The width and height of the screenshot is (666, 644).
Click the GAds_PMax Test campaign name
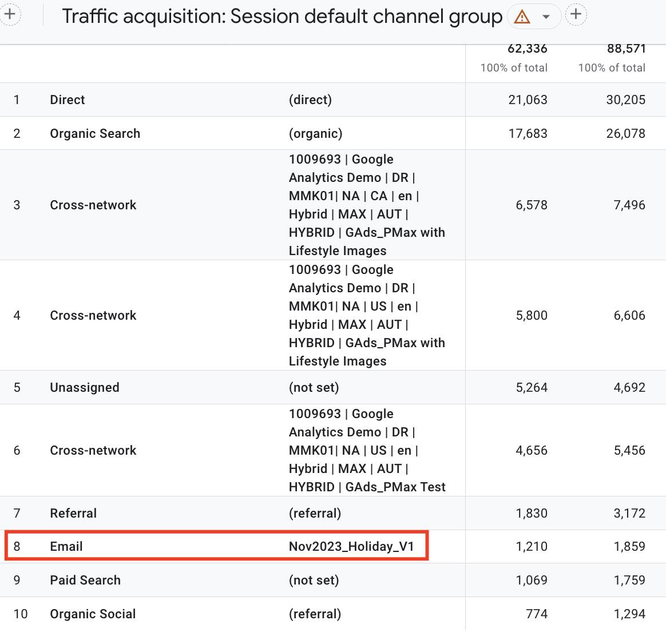click(366, 450)
